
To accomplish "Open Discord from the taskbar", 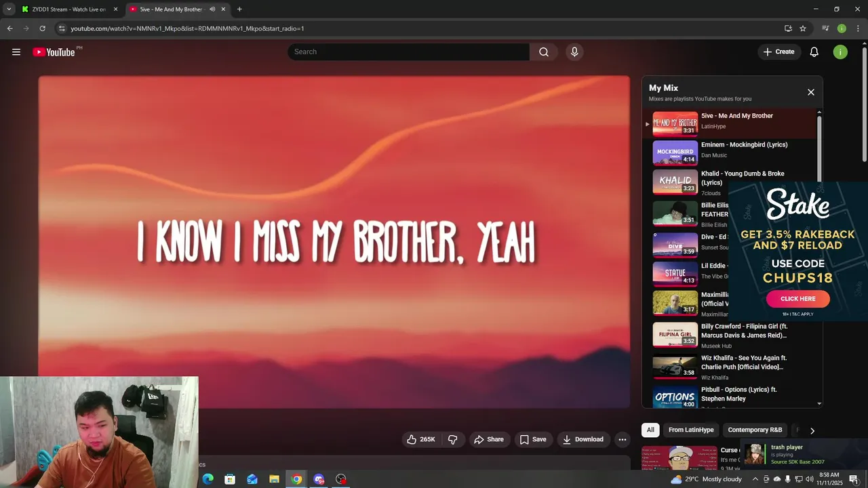I will [319, 479].
